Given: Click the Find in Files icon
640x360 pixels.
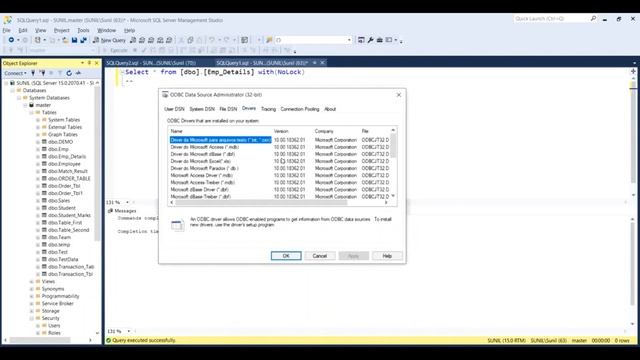Looking at the screenshot, I should (269, 40).
